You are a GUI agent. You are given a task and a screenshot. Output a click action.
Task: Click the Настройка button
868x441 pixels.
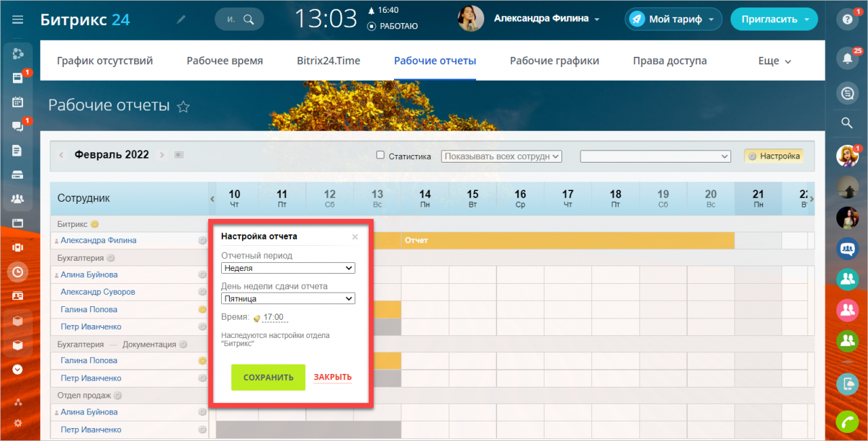[x=774, y=156]
